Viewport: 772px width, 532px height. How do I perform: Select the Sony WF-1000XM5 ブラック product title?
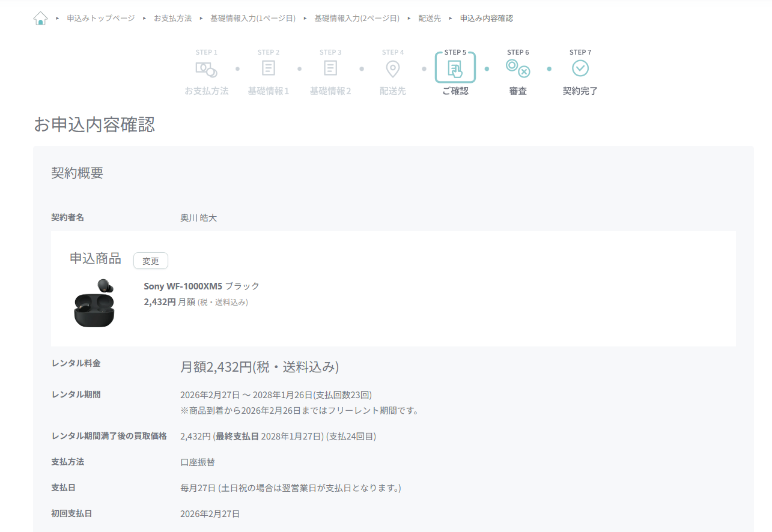[x=201, y=286]
